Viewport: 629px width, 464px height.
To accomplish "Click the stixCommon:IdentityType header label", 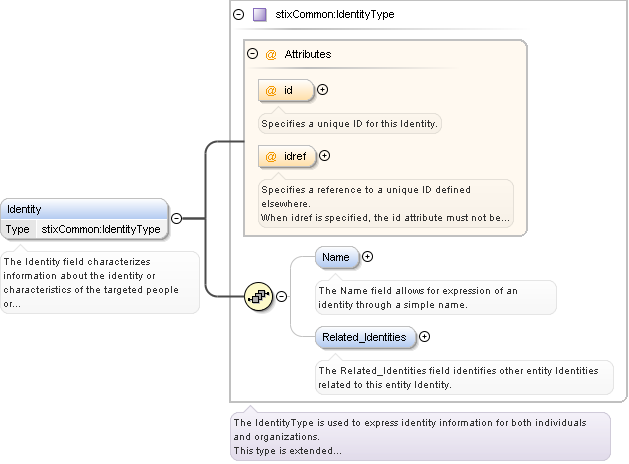I will pyautogui.click(x=323, y=15).
